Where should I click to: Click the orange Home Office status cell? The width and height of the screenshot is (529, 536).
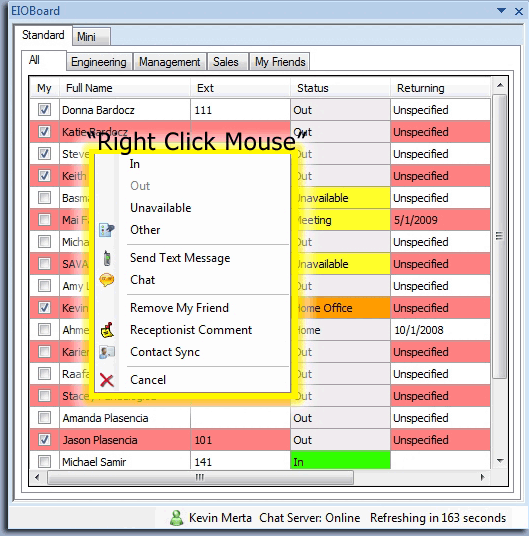(343, 308)
